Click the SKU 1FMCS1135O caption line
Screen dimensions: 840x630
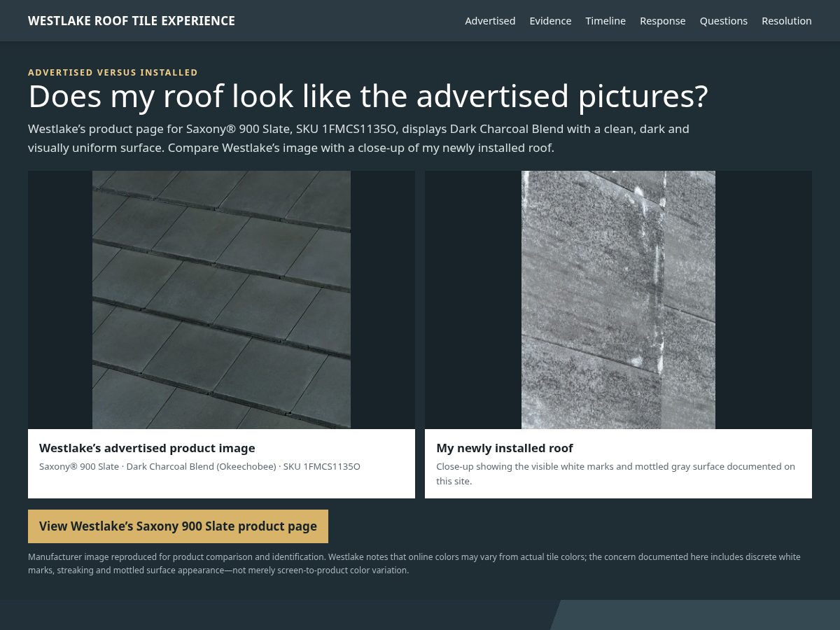tap(199, 466)
